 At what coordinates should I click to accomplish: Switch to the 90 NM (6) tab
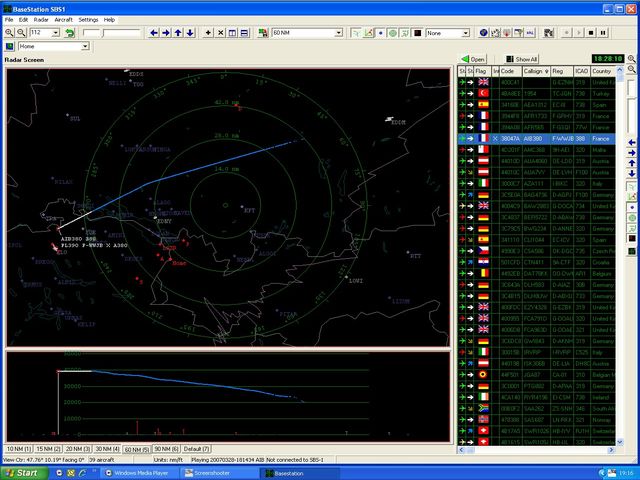(x=166, y=449)
